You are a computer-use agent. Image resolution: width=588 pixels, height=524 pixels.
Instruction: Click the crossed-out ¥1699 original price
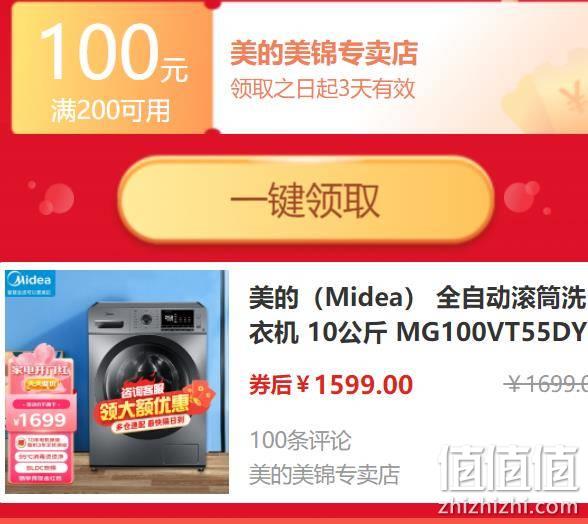[546, 383]
